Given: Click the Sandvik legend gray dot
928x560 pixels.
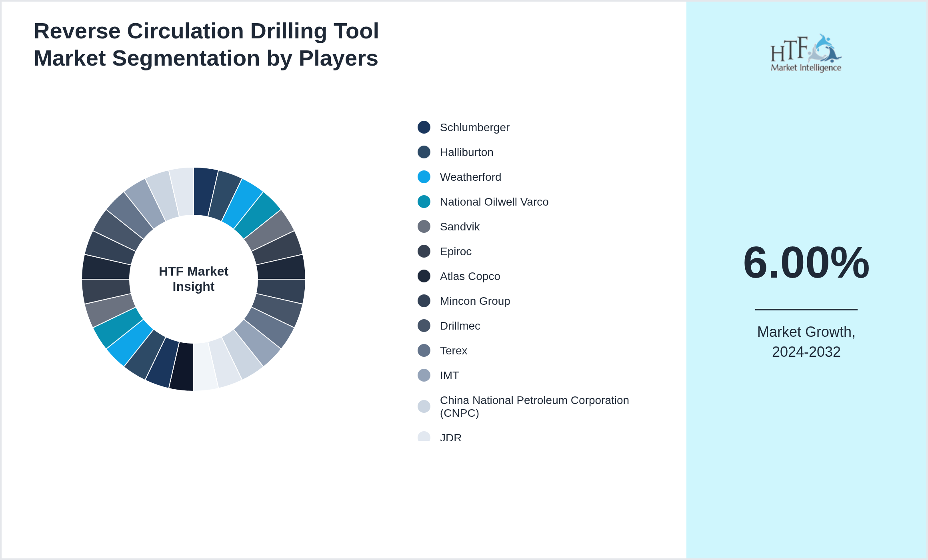Looking at the screenshot, I should point(424,226).
